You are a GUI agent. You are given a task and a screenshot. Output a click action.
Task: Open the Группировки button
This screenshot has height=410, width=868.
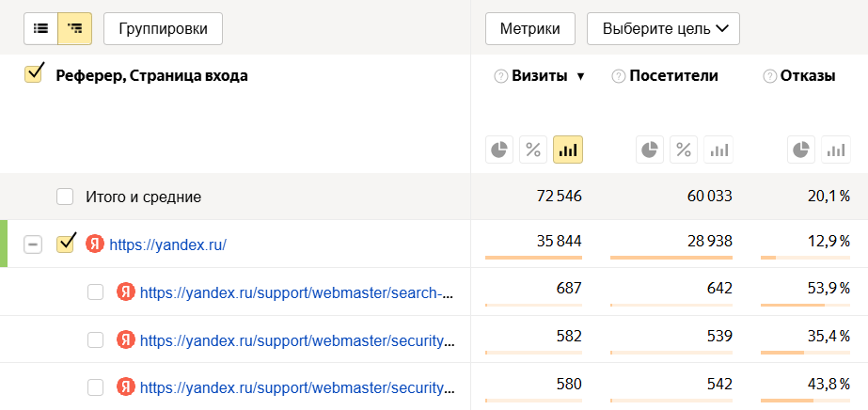tap(163, 28)
